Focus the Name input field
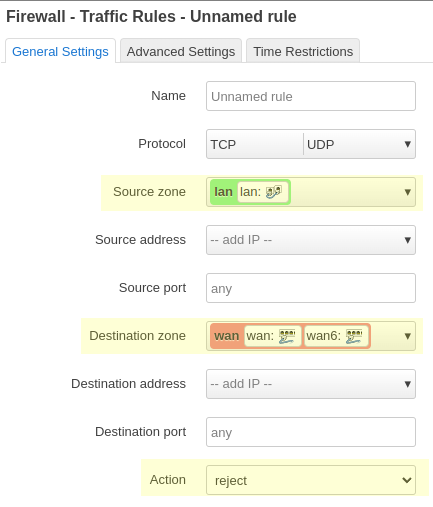 pos(311,96)
